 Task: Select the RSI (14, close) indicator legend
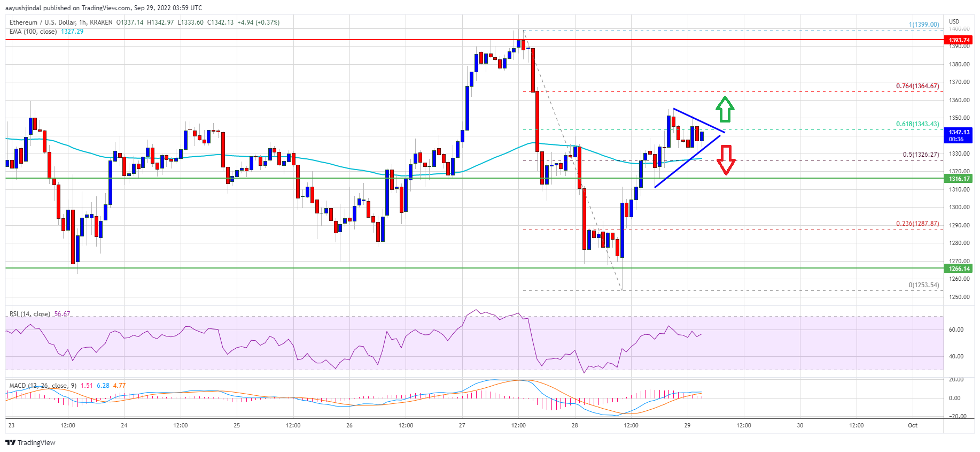click(x=30, y=314)
